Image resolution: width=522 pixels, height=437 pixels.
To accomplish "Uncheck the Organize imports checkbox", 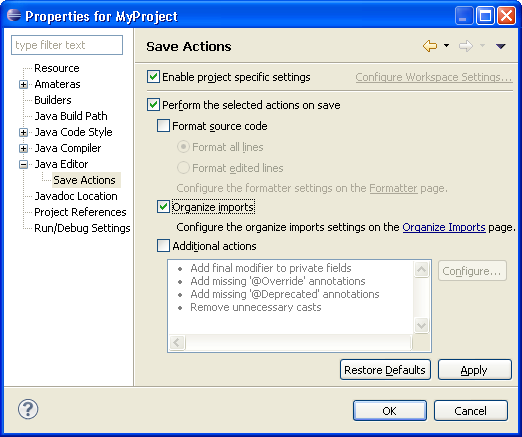I will 163,207.
